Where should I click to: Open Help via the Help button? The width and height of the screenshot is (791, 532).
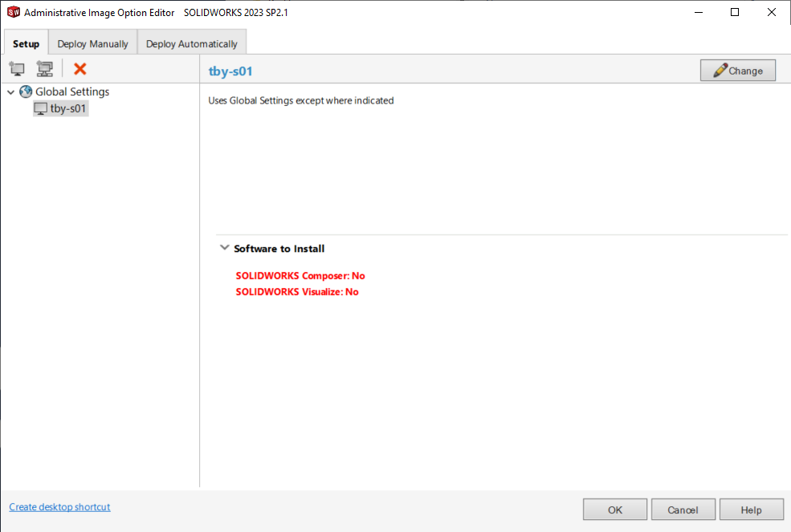click(751, 510)
